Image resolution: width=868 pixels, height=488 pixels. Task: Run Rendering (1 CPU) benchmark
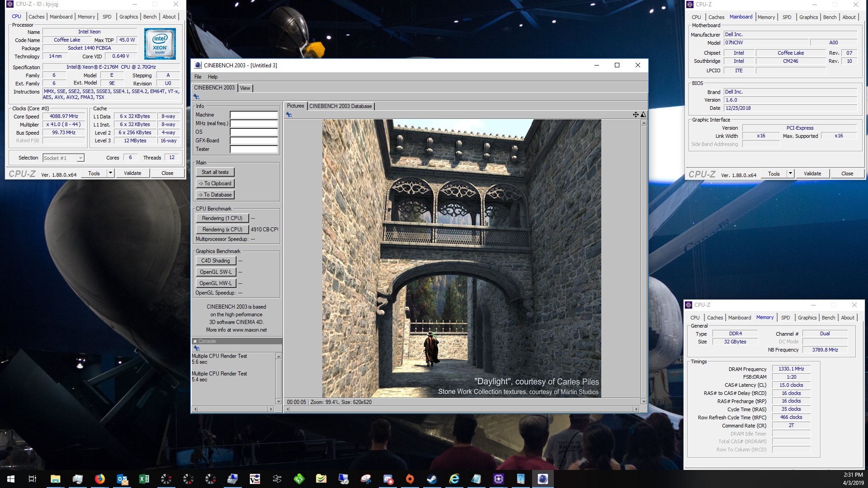coord(222,218)
